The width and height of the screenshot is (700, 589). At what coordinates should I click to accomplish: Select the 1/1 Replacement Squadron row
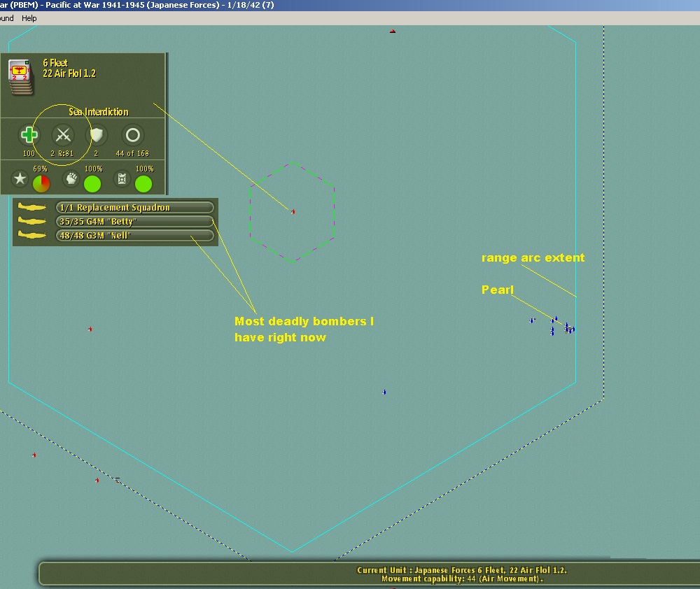point(134,208)
